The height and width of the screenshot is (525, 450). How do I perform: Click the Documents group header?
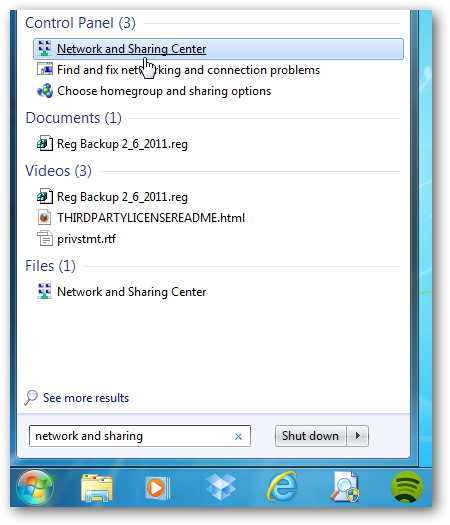point(73,118)
